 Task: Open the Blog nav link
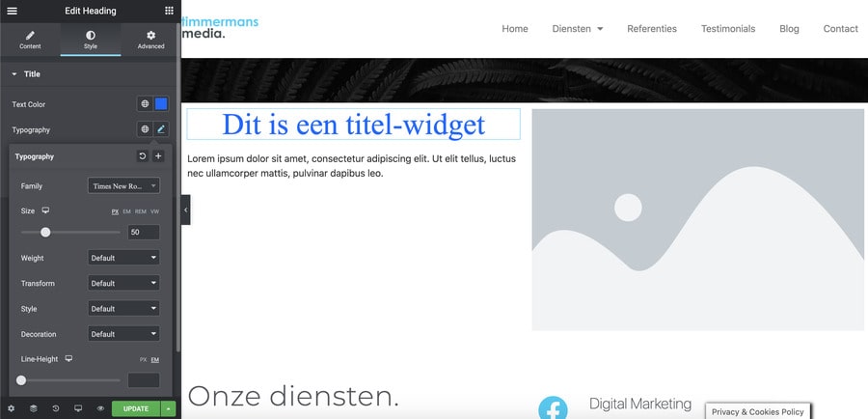[x=789, y=29]
